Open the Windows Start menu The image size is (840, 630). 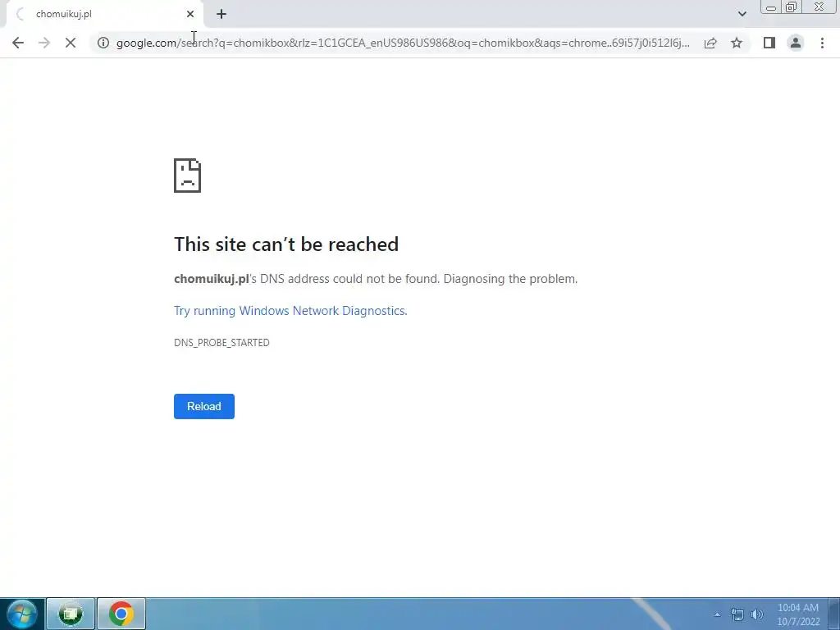22,614
